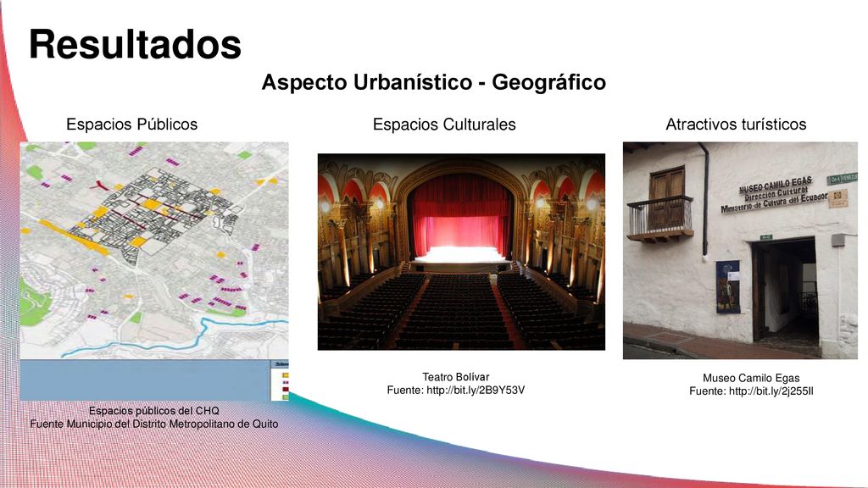868x488 pixels.
Task: Open the http://bit.ly/2B9Y53V source link
Action: (x=476, y=390)
